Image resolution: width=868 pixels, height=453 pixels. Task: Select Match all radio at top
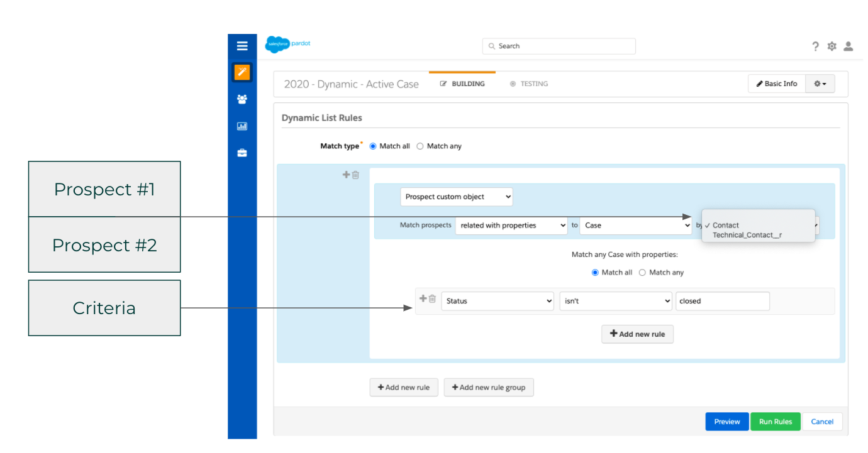372,146
